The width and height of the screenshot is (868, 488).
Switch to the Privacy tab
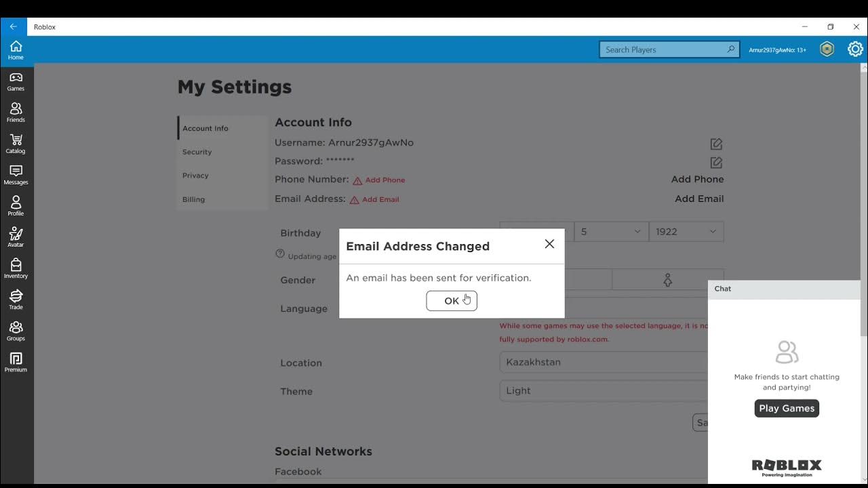pyautogui.click(x=222, y=176)
